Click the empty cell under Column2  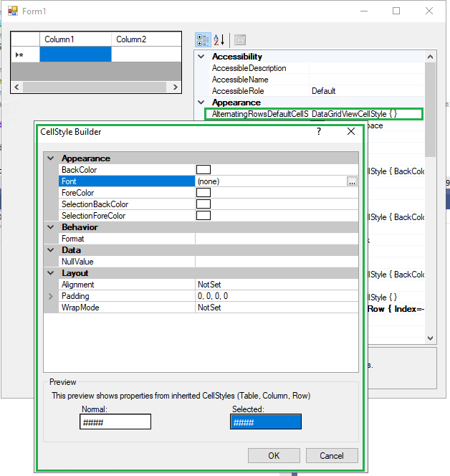pos(146,54)
